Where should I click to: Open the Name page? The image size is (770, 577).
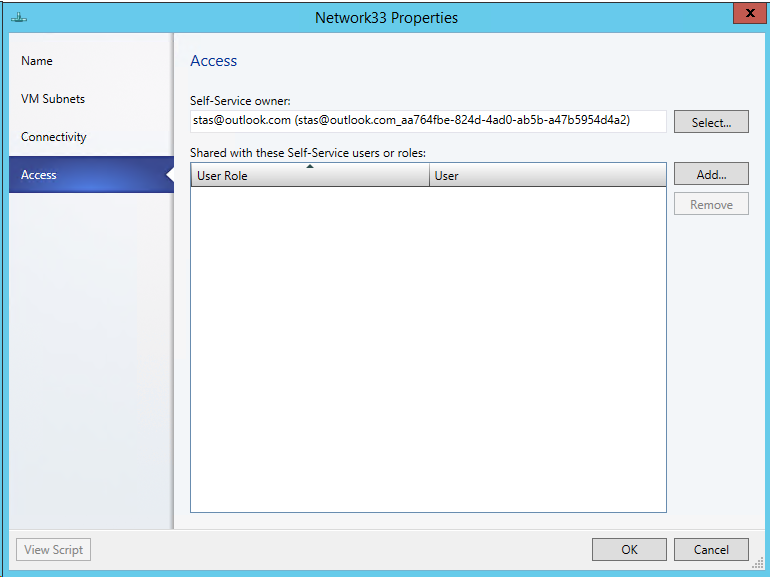click(x=37, y=61)
